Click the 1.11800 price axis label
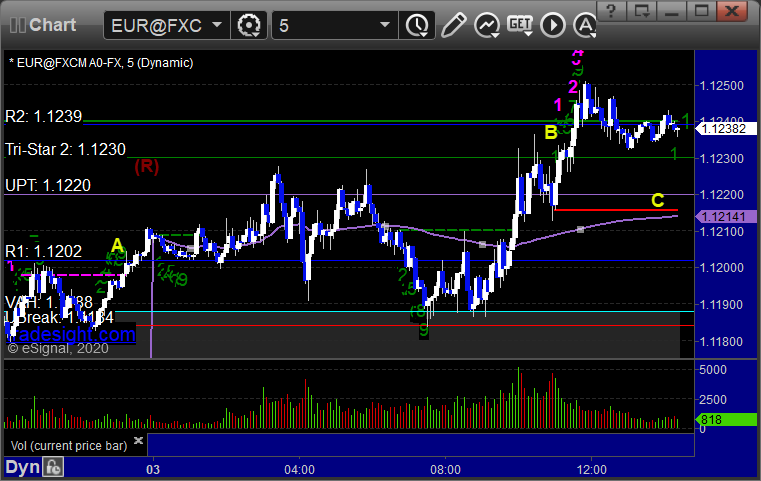 [721, 342]
